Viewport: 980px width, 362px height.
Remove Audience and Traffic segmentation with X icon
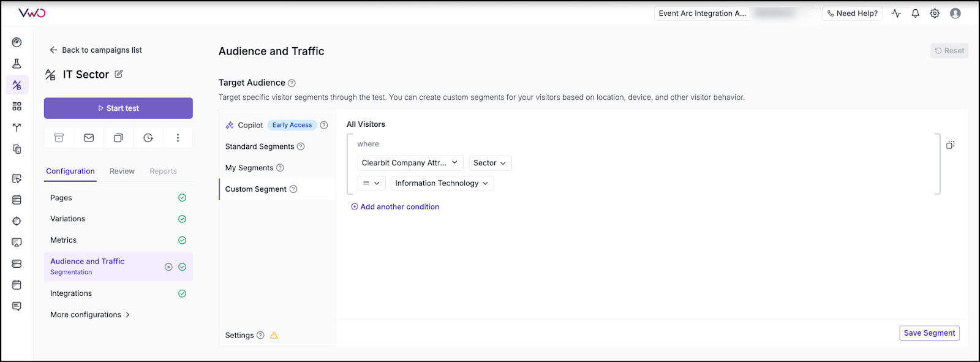click(168, 267)
